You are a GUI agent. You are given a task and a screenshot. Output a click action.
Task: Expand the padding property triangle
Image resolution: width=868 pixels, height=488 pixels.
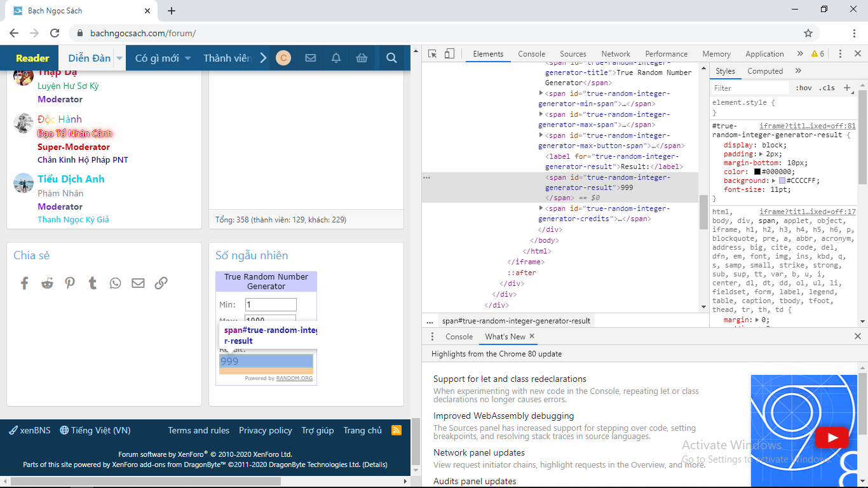[x=761, y=154]
